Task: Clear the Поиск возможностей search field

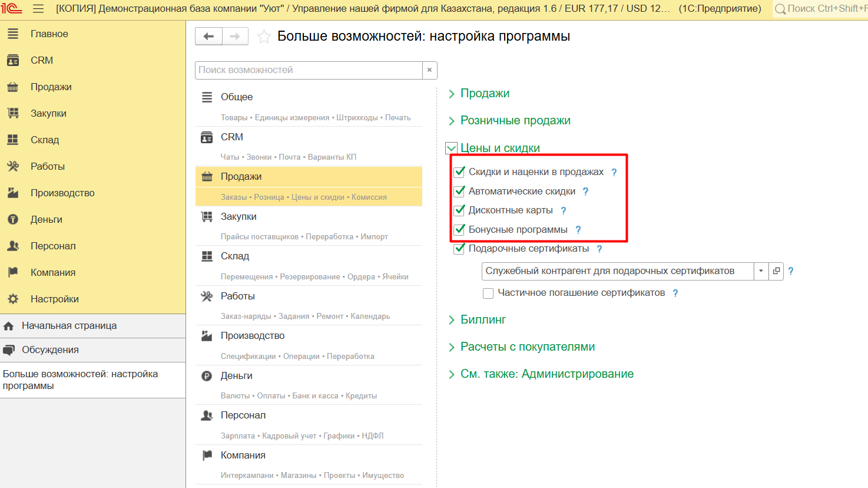Action: (x=430, y=70)
